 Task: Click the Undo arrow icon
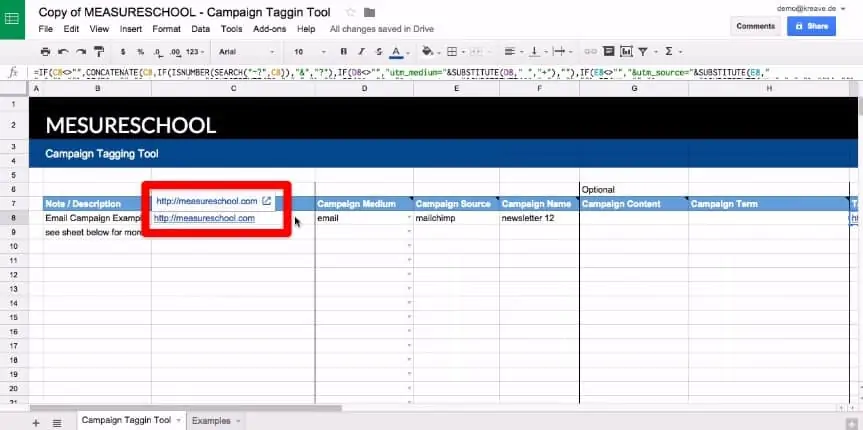pyautogui.click(x=63, y=52)
